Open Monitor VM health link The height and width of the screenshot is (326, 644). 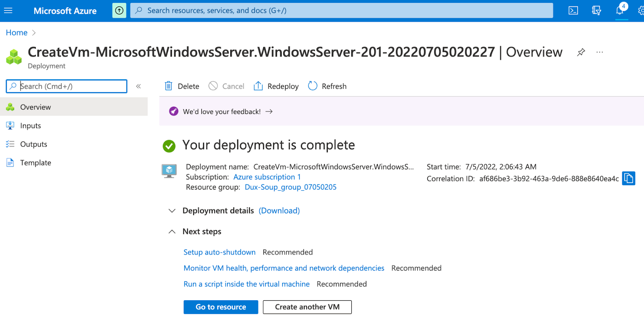tap(284, 268)
